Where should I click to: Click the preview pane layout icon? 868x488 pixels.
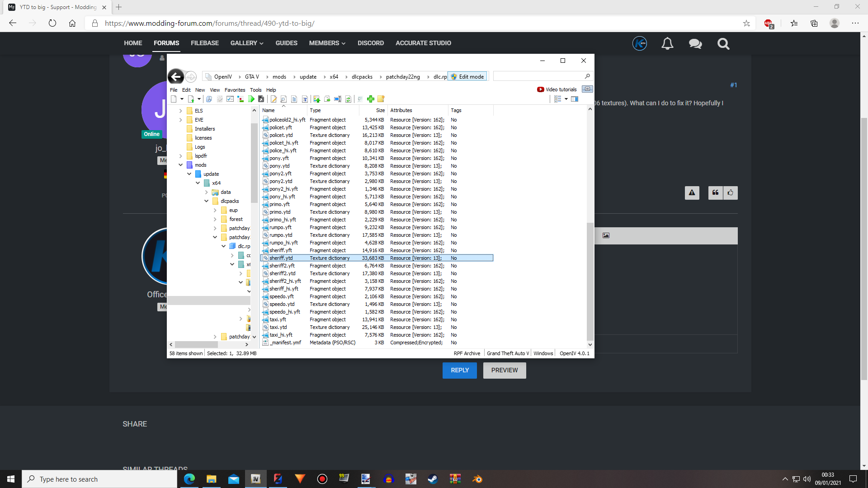(x=575, y=99)
